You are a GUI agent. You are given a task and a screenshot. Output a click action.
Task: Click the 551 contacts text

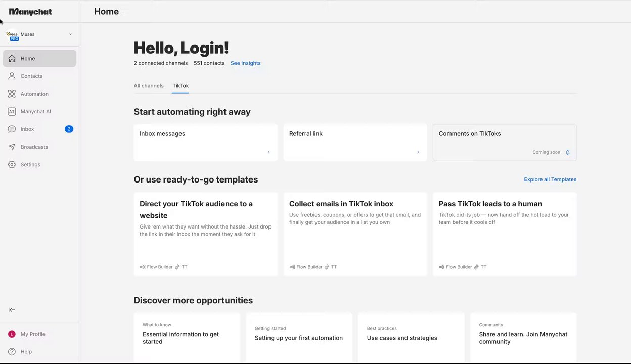[209, 63]
